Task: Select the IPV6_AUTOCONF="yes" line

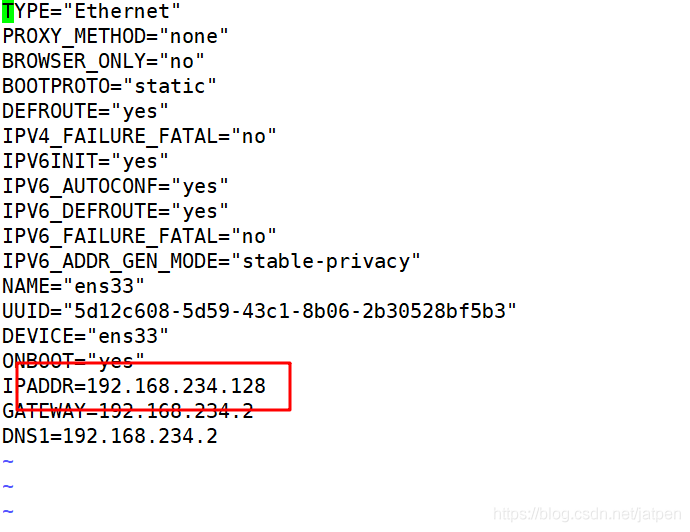Action: pyautogui.click(x=115, y=187)
